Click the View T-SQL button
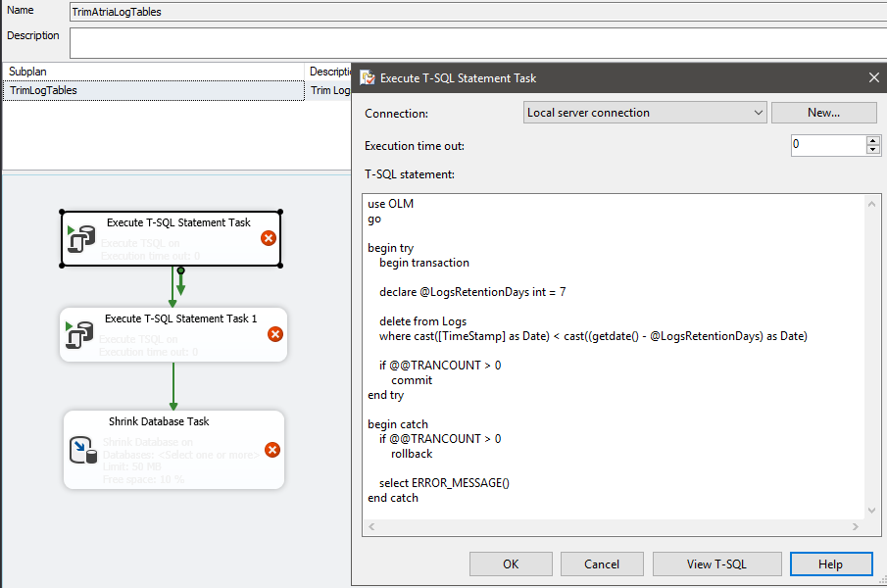 [x=716, y=564]
